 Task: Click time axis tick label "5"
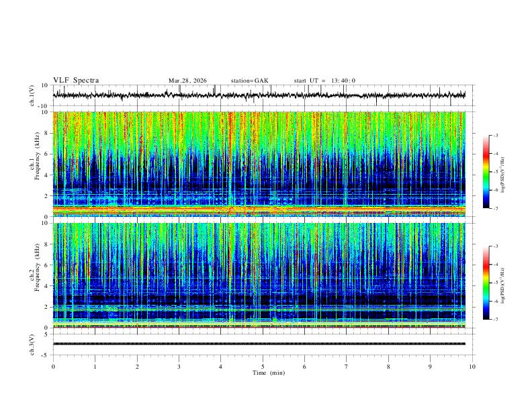click(263, 367)
